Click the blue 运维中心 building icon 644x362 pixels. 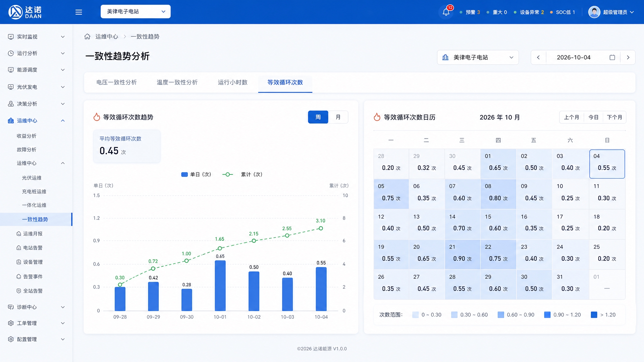(11, 121)
